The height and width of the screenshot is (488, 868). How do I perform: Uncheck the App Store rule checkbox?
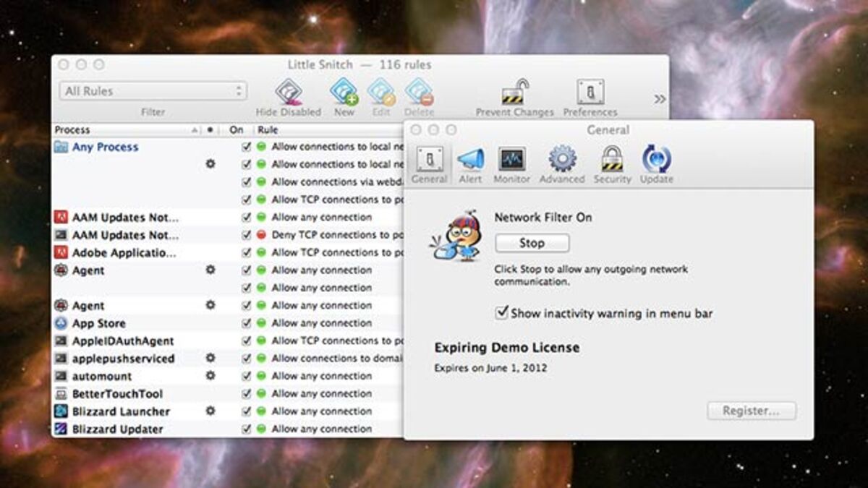tap(246, 323)
